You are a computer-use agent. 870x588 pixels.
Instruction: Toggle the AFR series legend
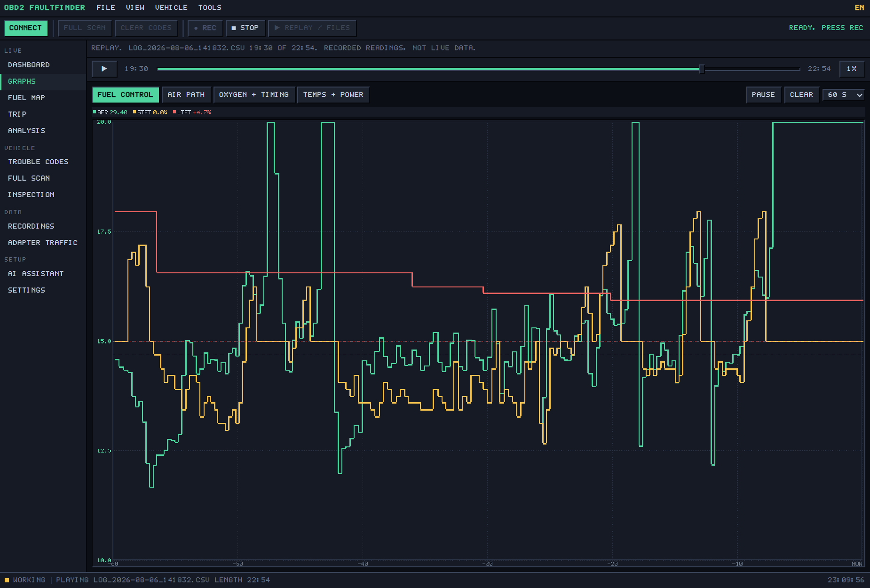110,112
